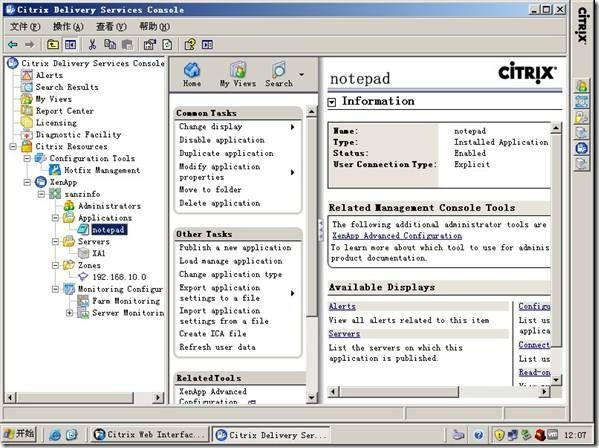The width and height of the screenshot is (599, 448).
Task: Click Internet Explorer quick launch icon
Action: (55, 435)
